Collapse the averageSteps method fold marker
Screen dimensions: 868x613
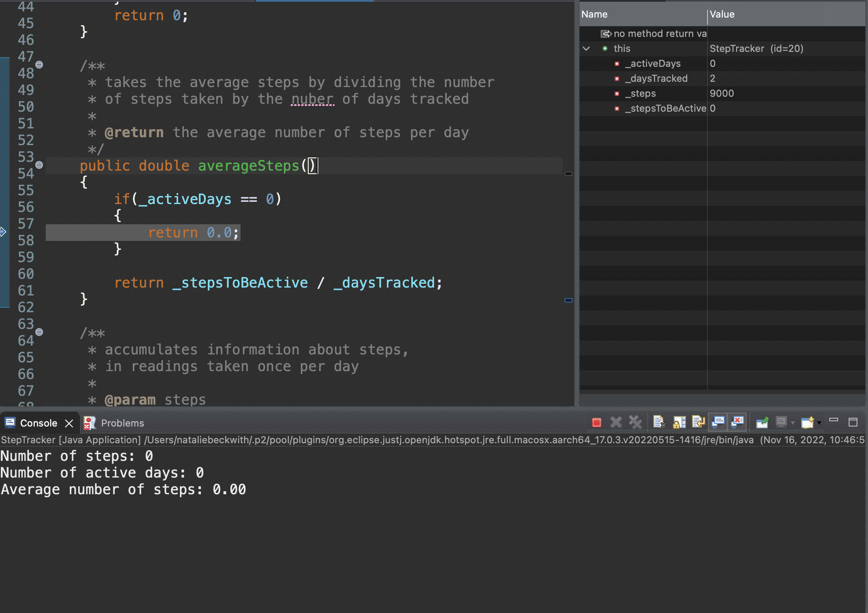tap(39, 165)
